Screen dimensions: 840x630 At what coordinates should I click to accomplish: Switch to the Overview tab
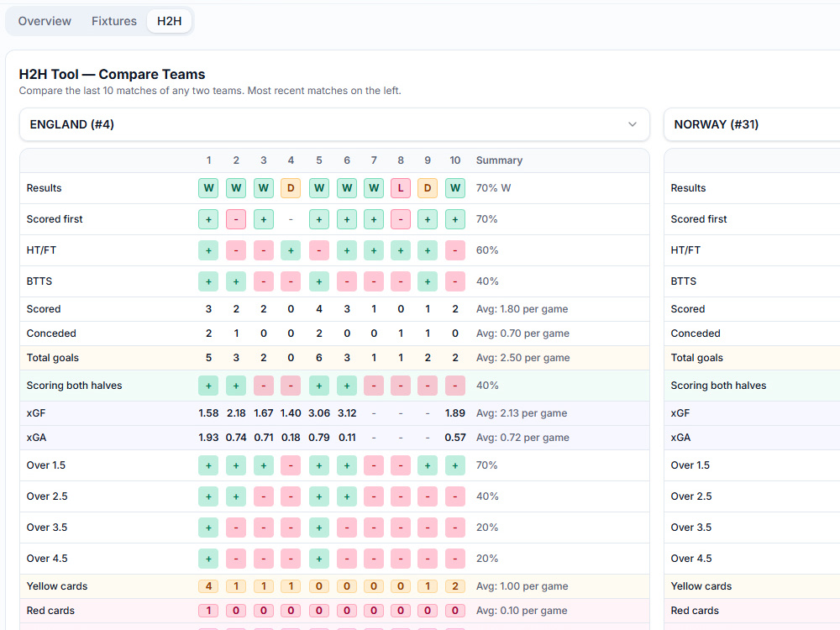pyautogui.click(x=45, y=21)
